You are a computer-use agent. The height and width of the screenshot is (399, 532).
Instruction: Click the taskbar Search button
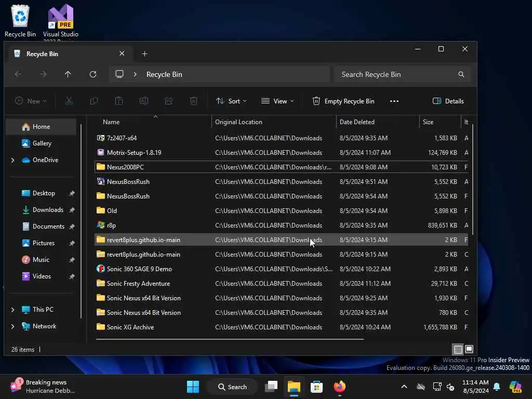pyautogui.click(x=233, y=387)
